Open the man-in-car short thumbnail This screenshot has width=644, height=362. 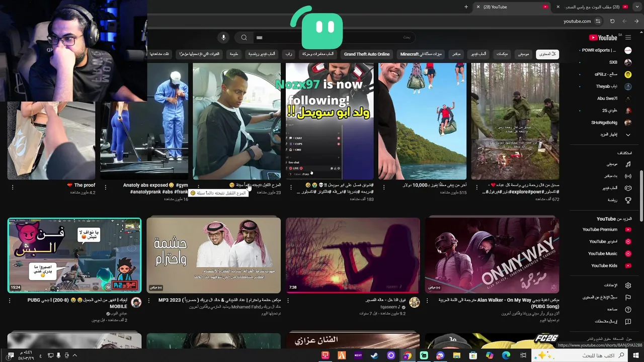pyautogui.click(x=236, y=121)
